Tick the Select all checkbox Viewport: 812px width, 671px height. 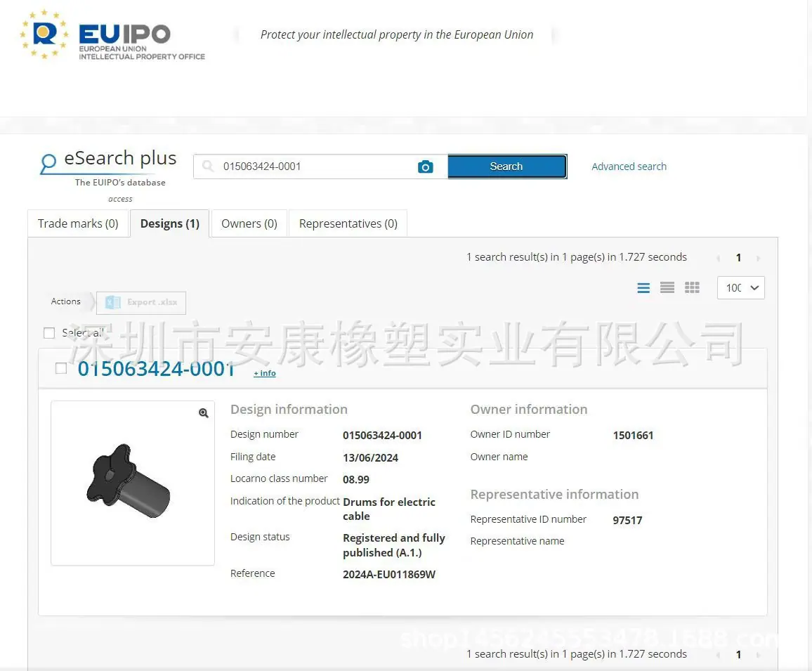[49, 332]
